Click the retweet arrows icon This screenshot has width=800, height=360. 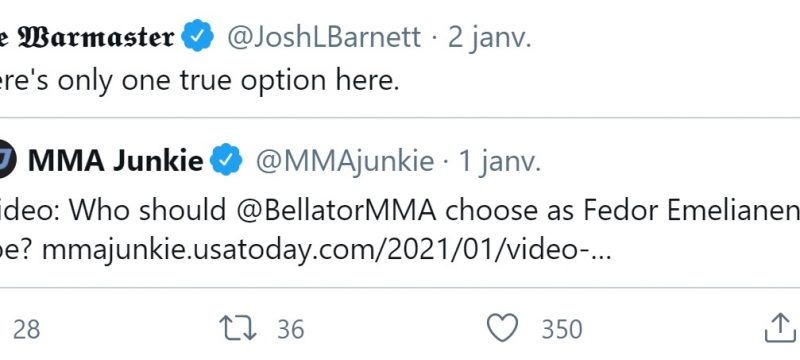(238, 328)
